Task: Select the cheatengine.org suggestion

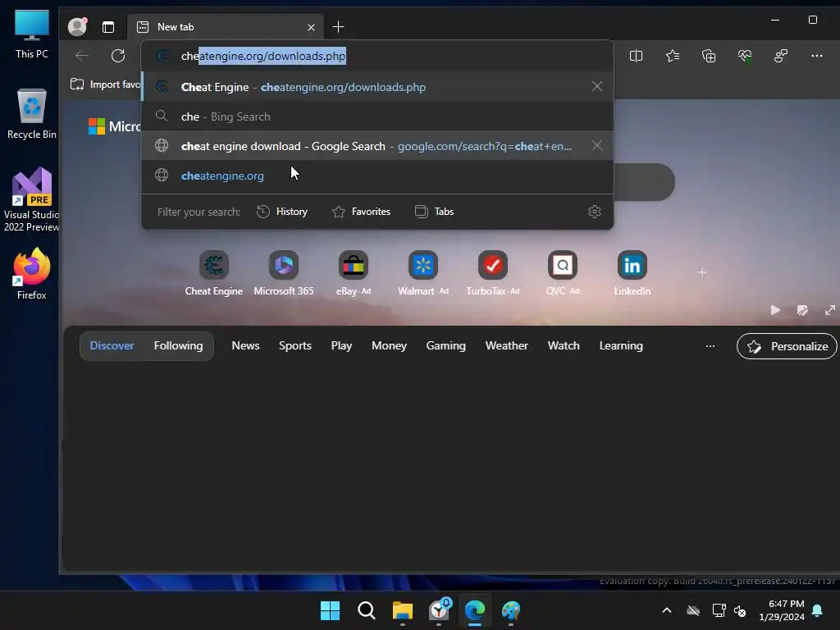Action: [377, 176]
